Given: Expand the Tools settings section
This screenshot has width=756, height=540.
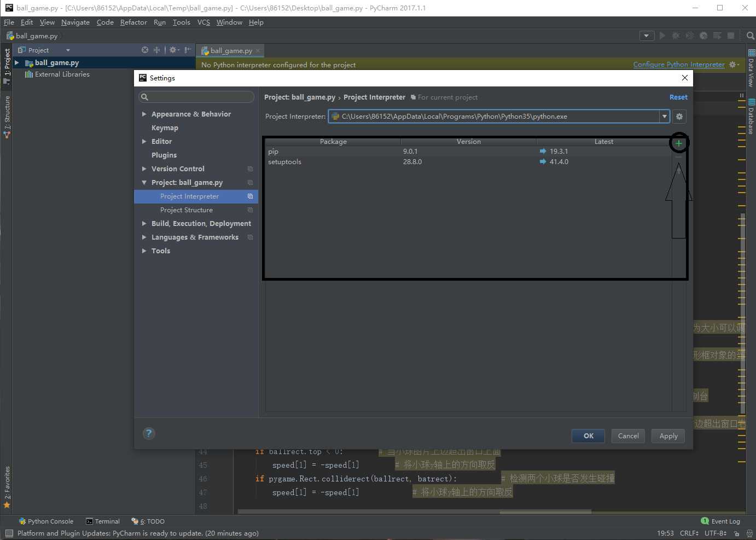Looking at the screenshot, I should pos(144,251).
